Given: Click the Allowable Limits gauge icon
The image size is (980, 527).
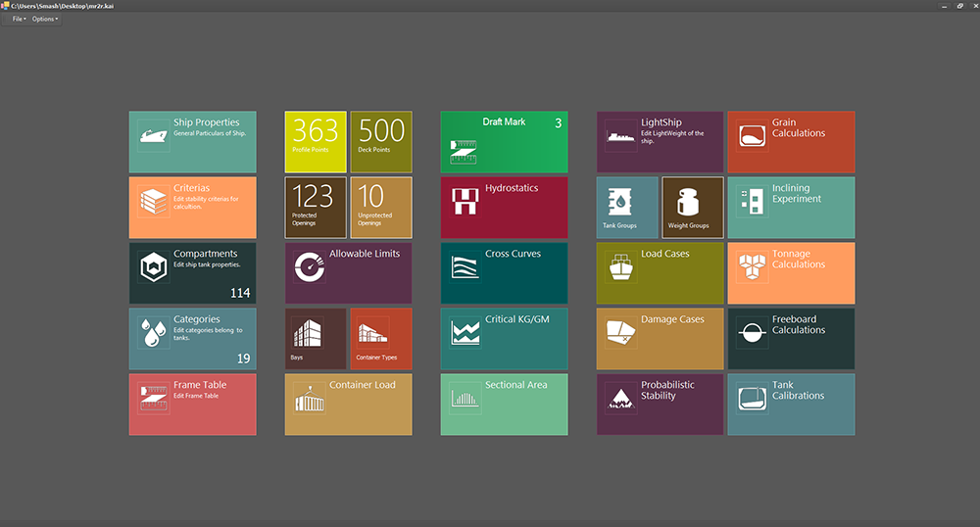Looking at the screenshot, I should [310, 265].
